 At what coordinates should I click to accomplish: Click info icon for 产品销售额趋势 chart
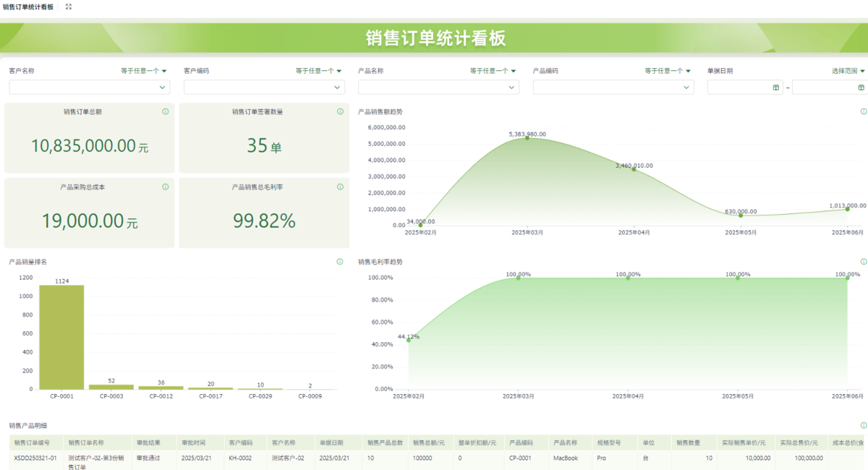pos(863,112)
